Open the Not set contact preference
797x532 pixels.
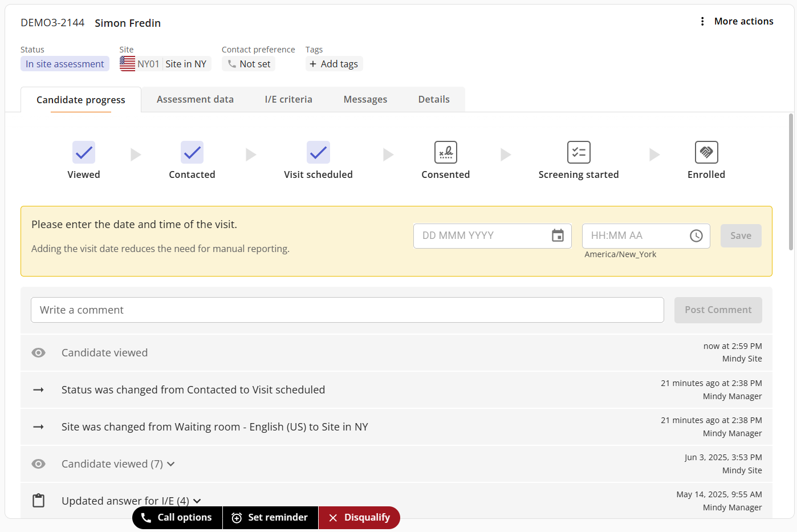pos(249,64)
